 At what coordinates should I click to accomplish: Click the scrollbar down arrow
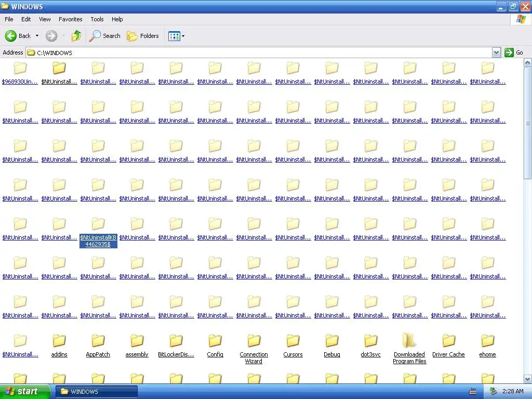pos(528,379)
